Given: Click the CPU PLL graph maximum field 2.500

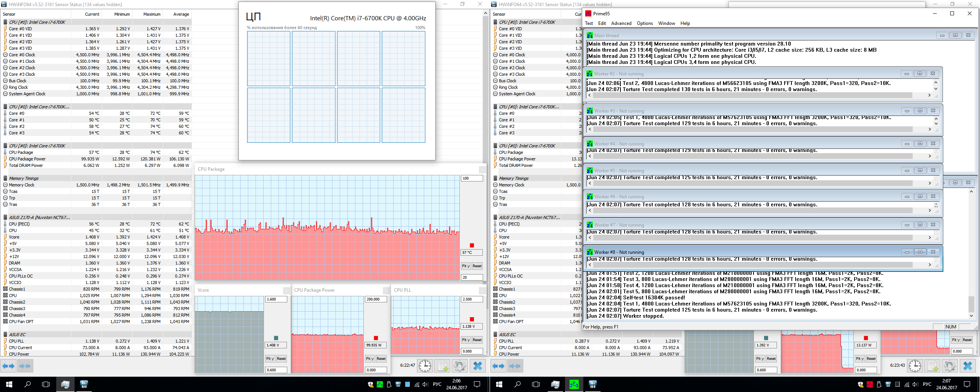Looking at the screenshot, I should (x=472, y=299).
